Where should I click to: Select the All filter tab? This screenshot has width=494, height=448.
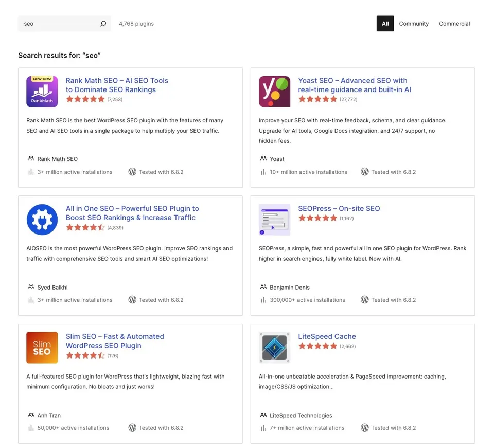[x=385, y=24]
